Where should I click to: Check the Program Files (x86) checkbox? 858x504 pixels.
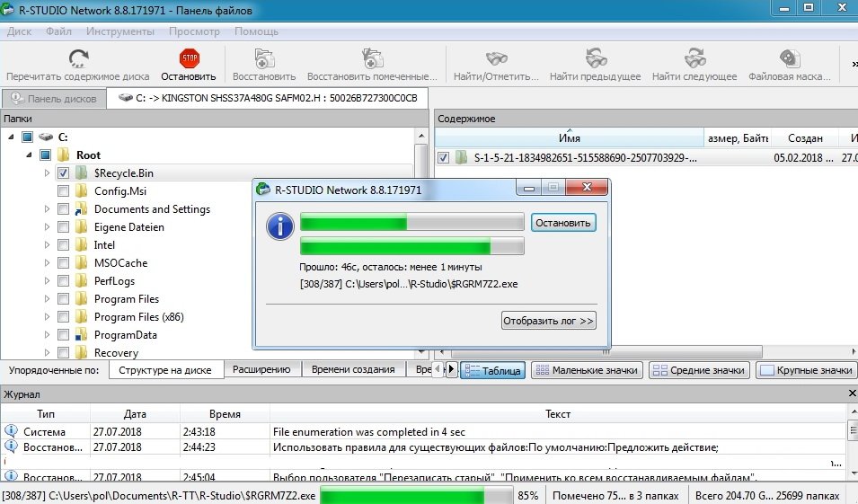(x=64, y=317)
